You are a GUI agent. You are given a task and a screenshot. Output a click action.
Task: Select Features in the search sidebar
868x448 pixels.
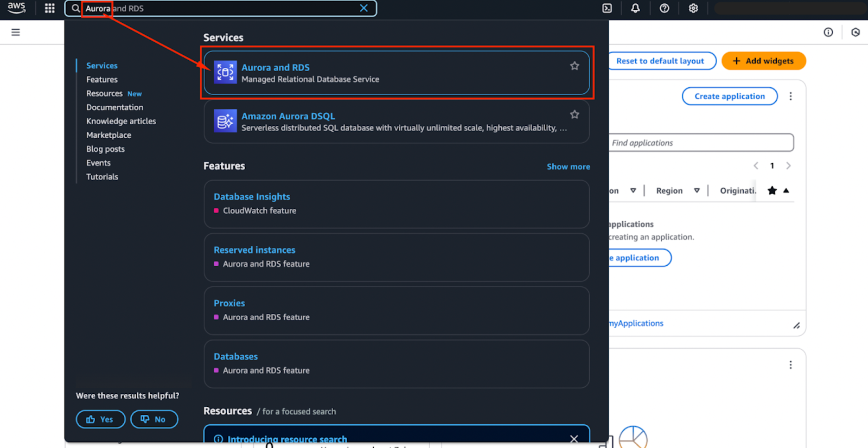101,80
